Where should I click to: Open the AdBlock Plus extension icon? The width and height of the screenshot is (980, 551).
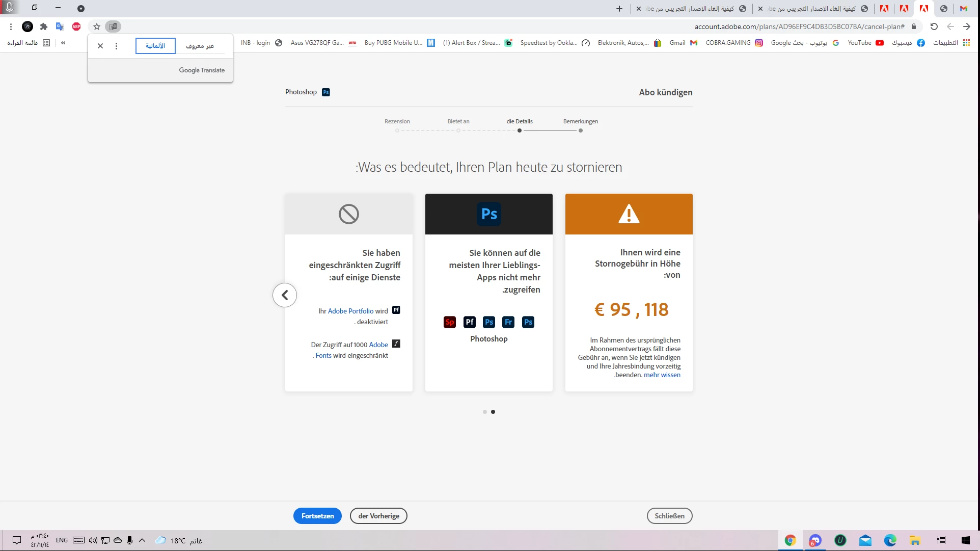76,27
